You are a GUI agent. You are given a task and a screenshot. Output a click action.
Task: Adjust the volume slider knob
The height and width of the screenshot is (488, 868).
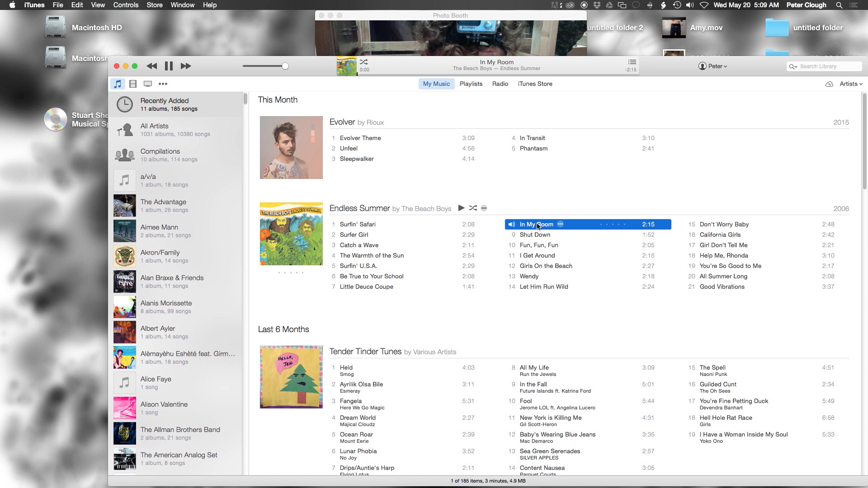tap(285, 66)
